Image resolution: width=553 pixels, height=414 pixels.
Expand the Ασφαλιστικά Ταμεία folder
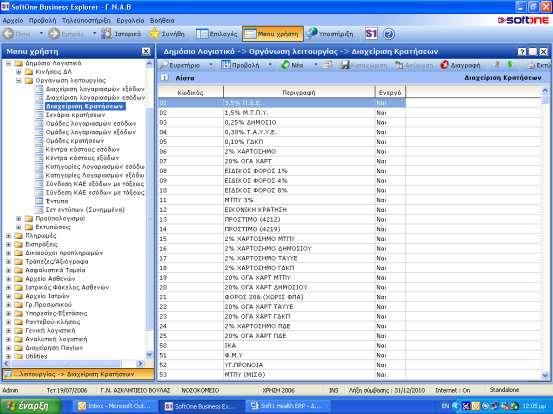(x=8, y=270)
